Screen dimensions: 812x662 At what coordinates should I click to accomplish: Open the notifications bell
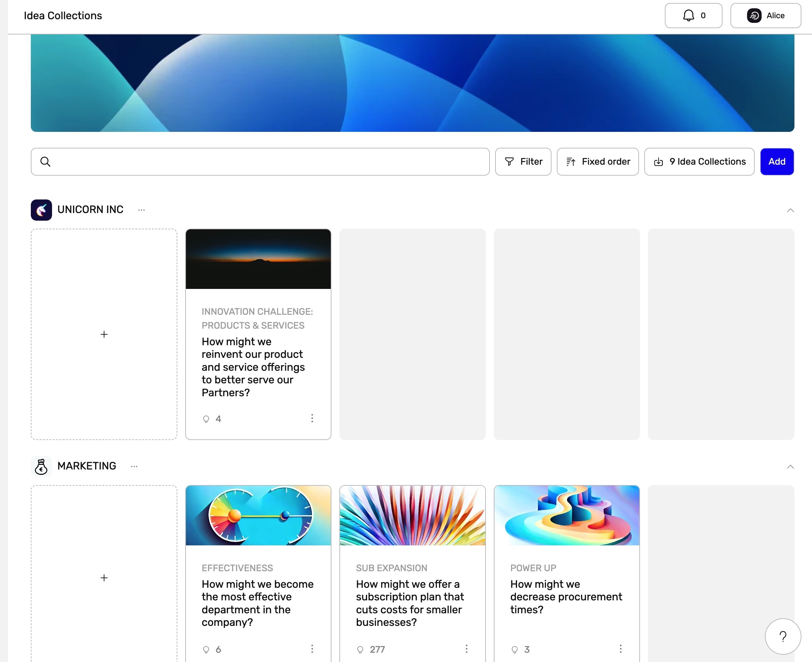(x=693, y=16)
